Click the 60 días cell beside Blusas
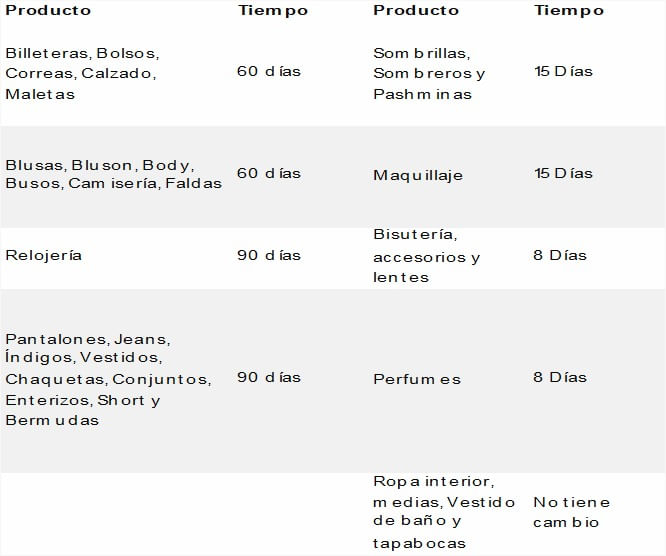This screenshot has width=666, height=556. click(269, 173)
